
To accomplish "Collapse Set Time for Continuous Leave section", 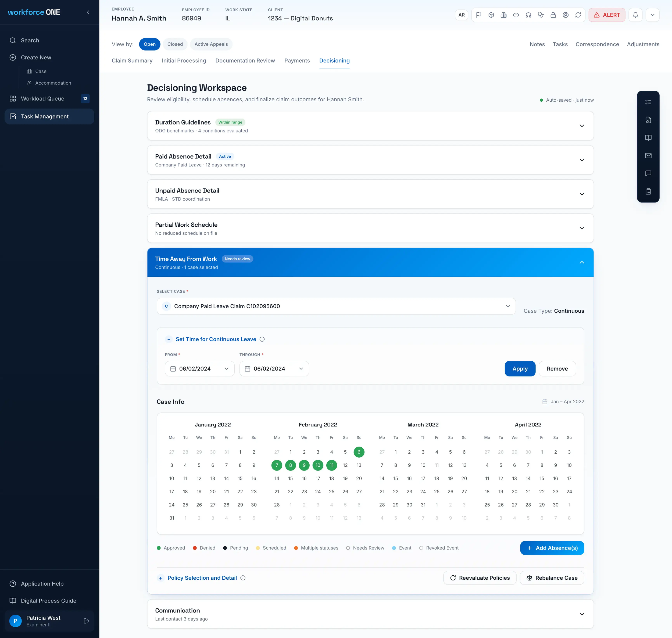I will (169, 339).
